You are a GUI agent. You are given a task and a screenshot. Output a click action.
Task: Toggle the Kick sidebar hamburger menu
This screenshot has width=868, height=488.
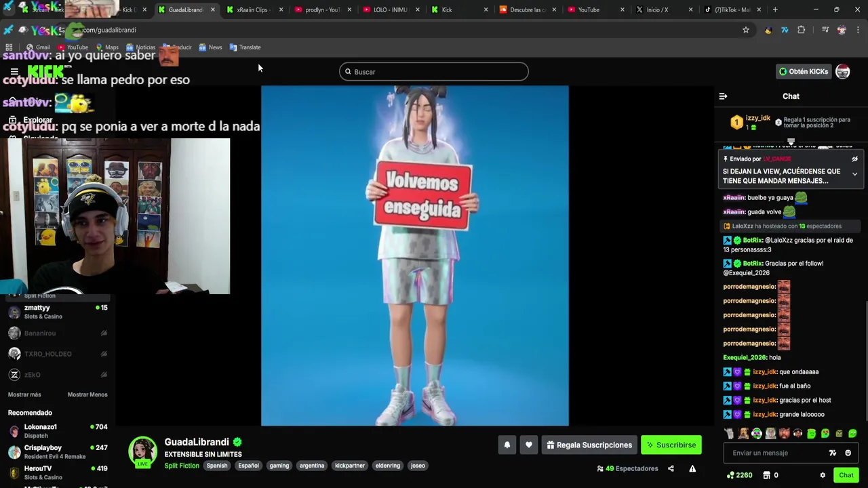point(14,72)
